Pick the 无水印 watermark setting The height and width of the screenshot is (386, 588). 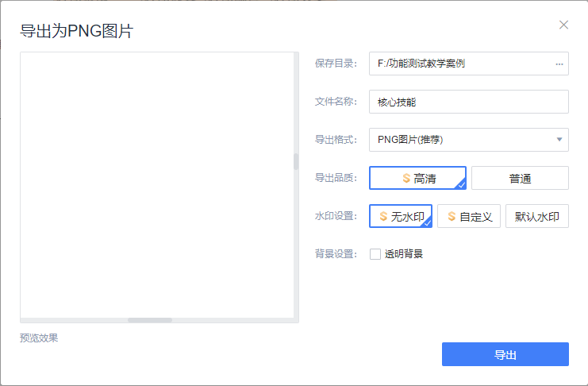coord(401,216)
